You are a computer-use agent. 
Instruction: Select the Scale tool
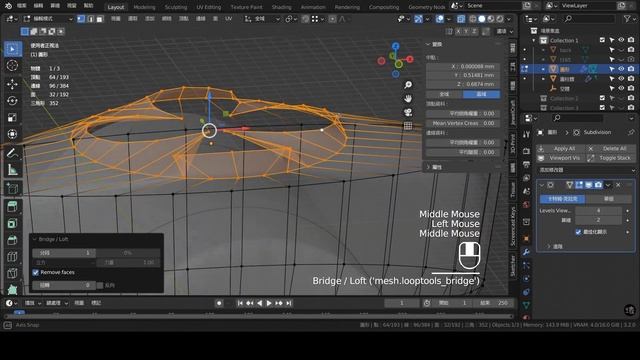(x=12, y=118)
